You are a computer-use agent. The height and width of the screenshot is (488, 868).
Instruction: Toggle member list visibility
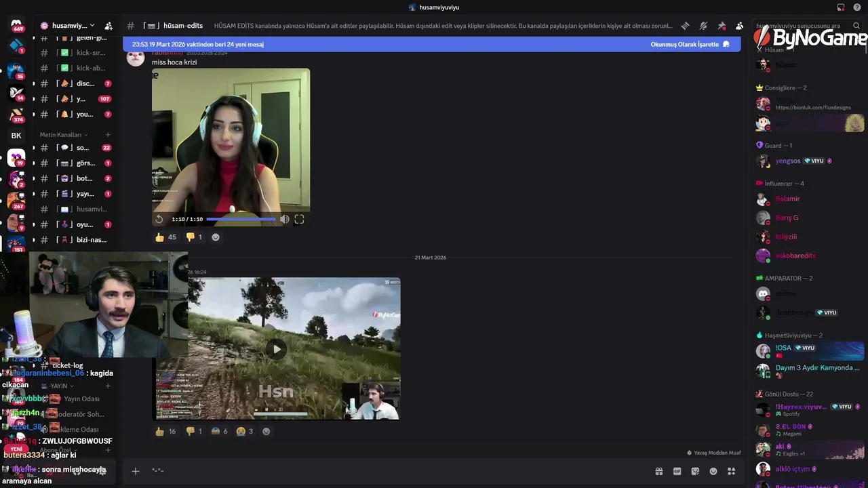739,26
